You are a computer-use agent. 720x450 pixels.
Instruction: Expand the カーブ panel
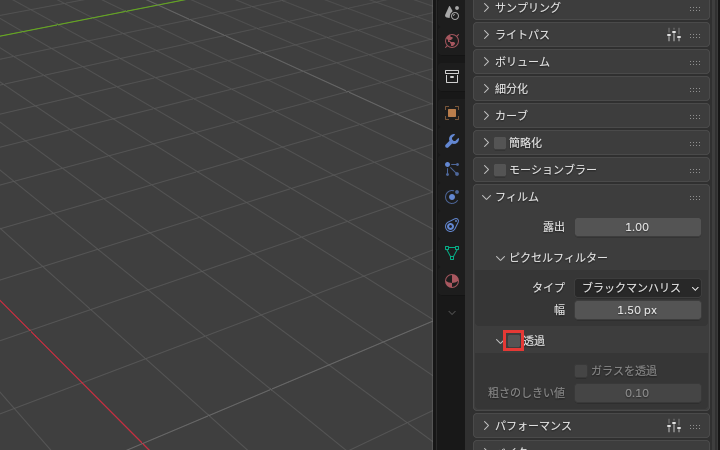tap(486, 115)
